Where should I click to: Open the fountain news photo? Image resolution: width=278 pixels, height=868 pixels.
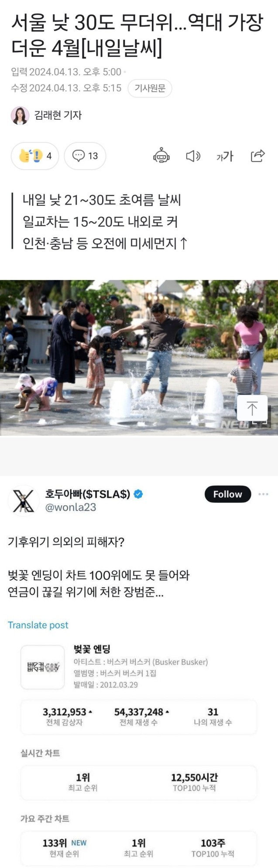tap(139, 358)
